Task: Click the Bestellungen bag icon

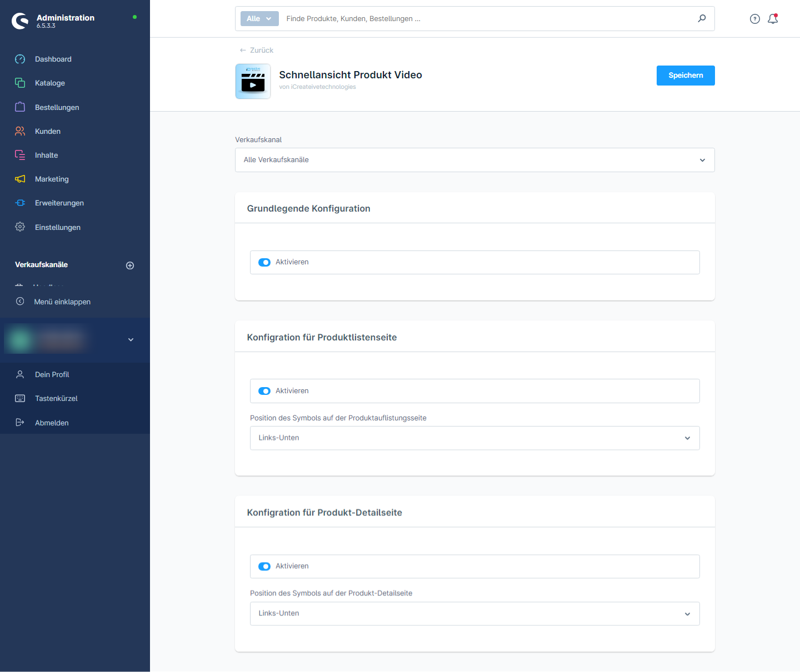Action: pos(20,107)
